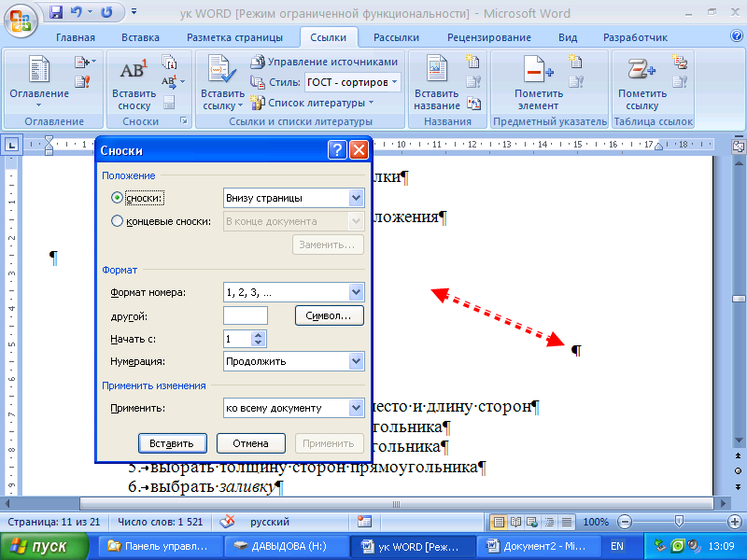
Task: Switch to Draft view
Action: click(567, 522)
